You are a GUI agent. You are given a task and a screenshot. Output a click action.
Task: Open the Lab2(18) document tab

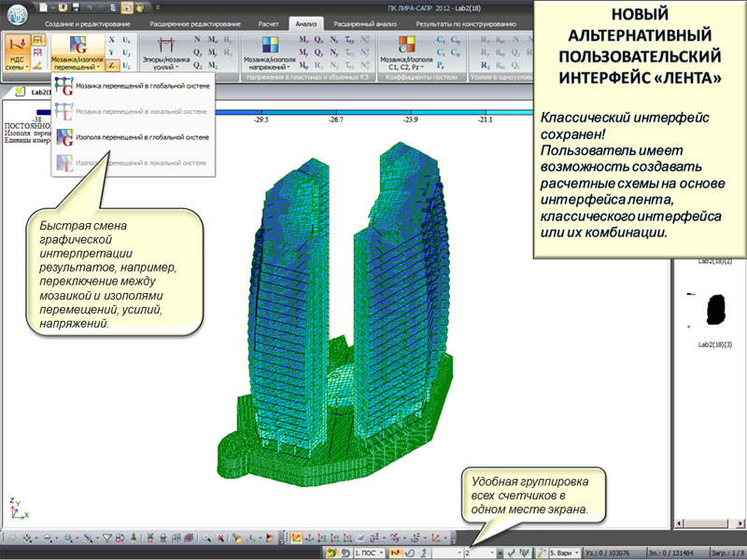pos(37,93)
